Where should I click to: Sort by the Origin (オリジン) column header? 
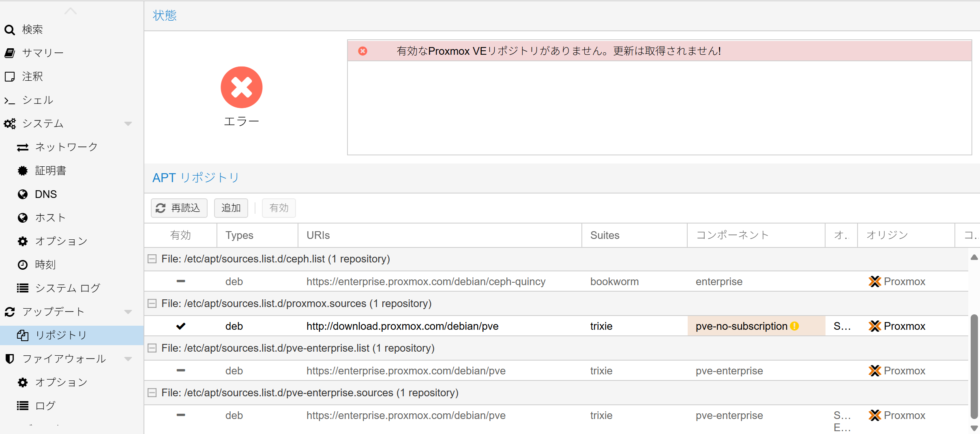pos(906,235)
